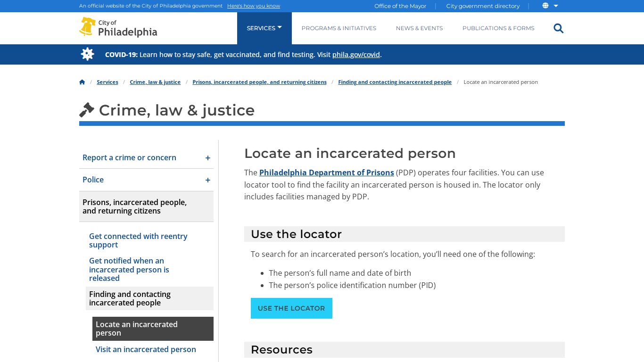The height and width of the screenshot is (362, 644).
Task: Select Prisons, incarcerated people, and returning citizens
Action: coord(146,206)
